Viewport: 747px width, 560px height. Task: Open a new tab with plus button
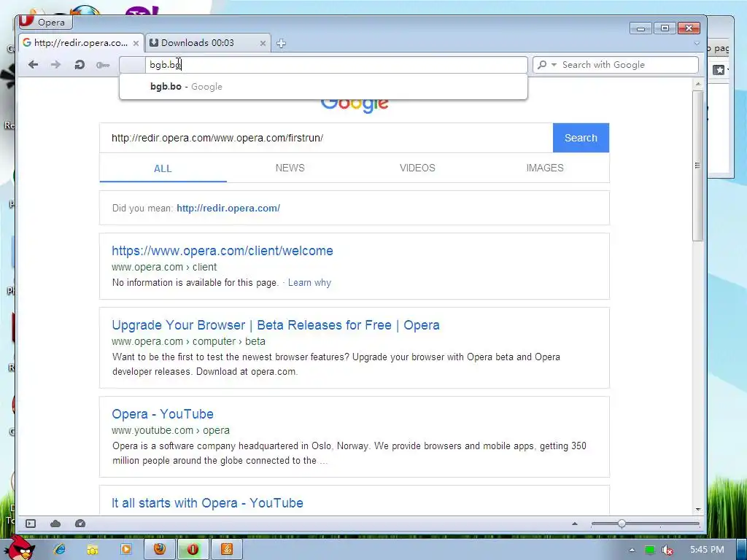pyautogui.click(x=281, y=43)
